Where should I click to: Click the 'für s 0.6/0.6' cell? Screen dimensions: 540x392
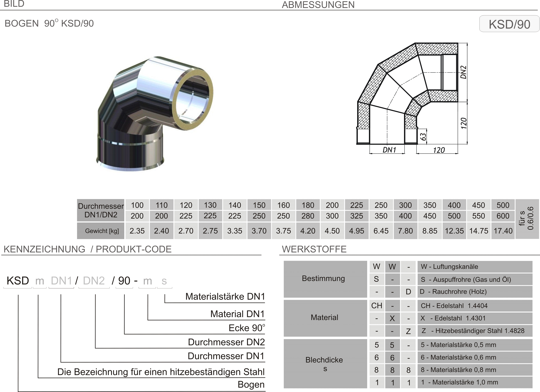click(527, 219)
